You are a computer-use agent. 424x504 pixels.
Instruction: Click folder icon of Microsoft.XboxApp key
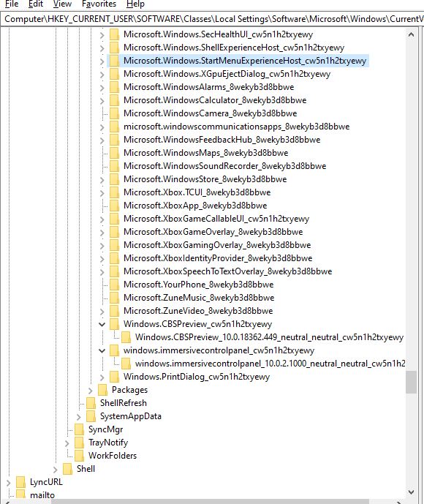pos(114,206)
